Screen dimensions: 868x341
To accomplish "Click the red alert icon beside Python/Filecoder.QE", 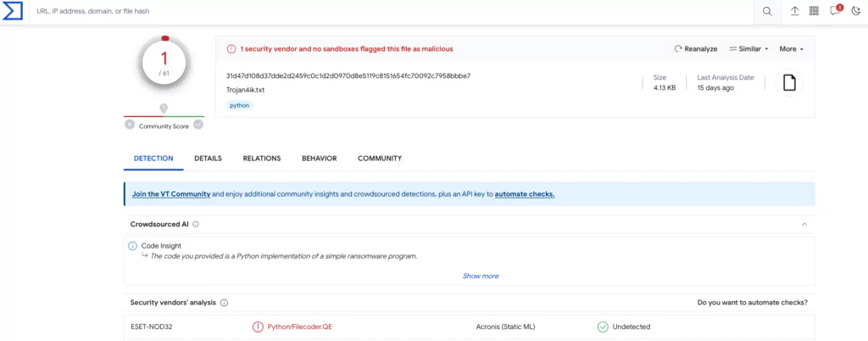I will point(258,327).
